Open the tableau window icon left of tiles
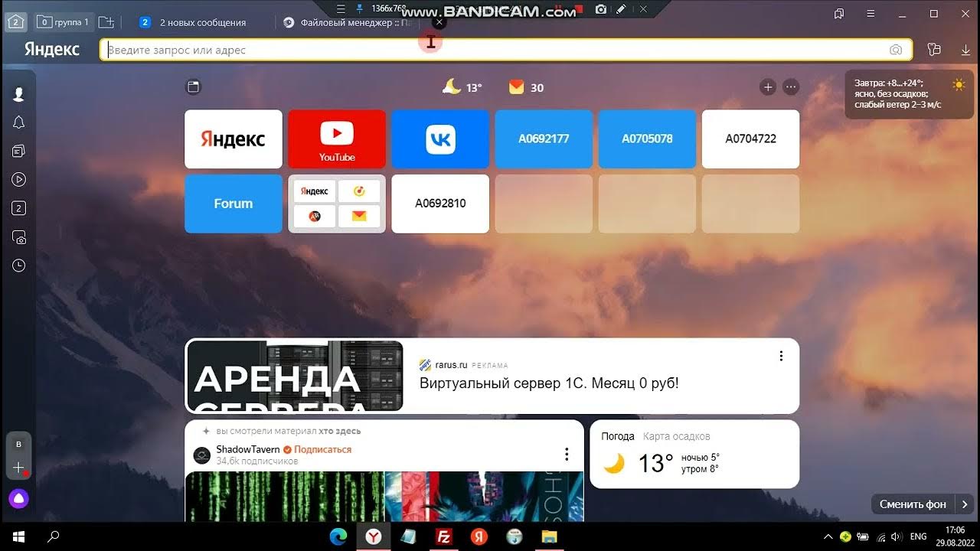 point(194,87)
